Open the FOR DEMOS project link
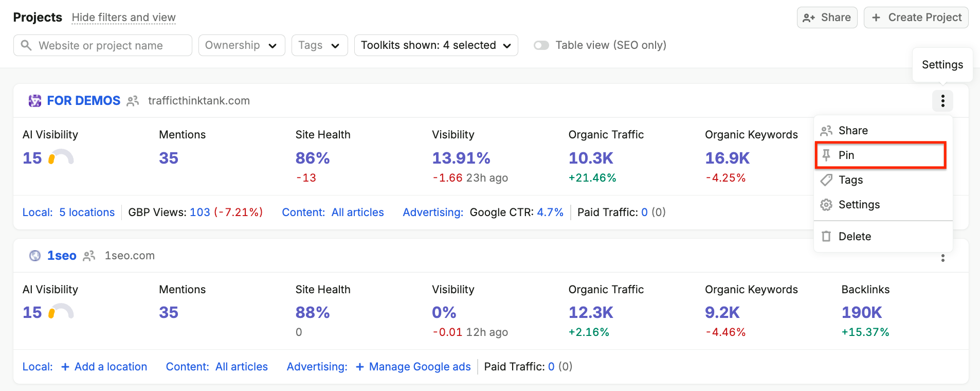The height and width of the screenshot is (391, 980). [x=84, y=101]
